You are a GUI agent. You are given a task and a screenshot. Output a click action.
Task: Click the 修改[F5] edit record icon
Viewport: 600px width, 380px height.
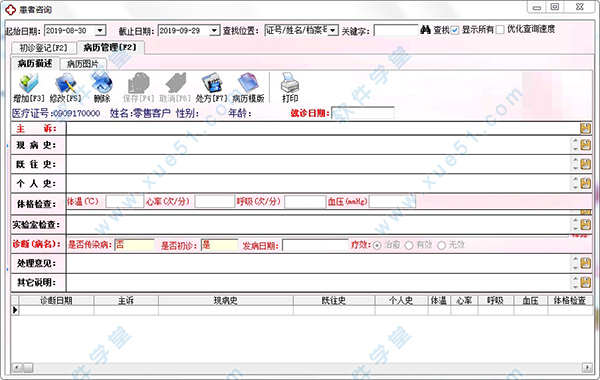(x=65, y=83)
